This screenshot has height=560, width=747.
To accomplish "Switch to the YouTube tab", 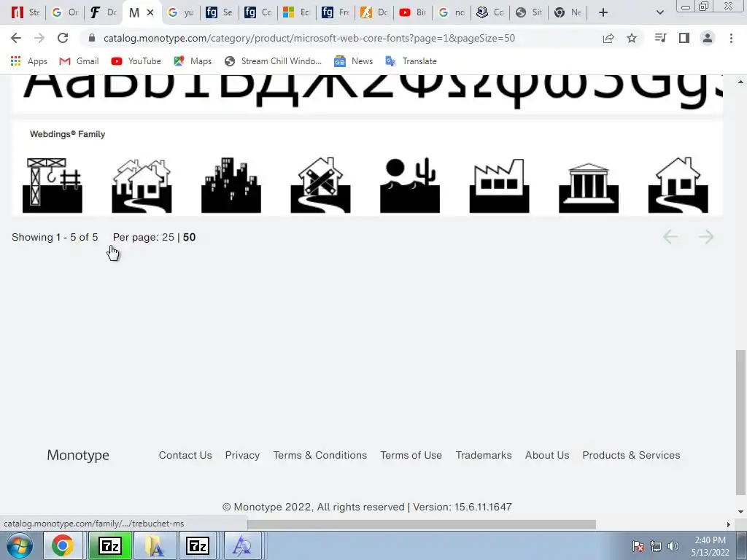I will (x=413, y=12).
